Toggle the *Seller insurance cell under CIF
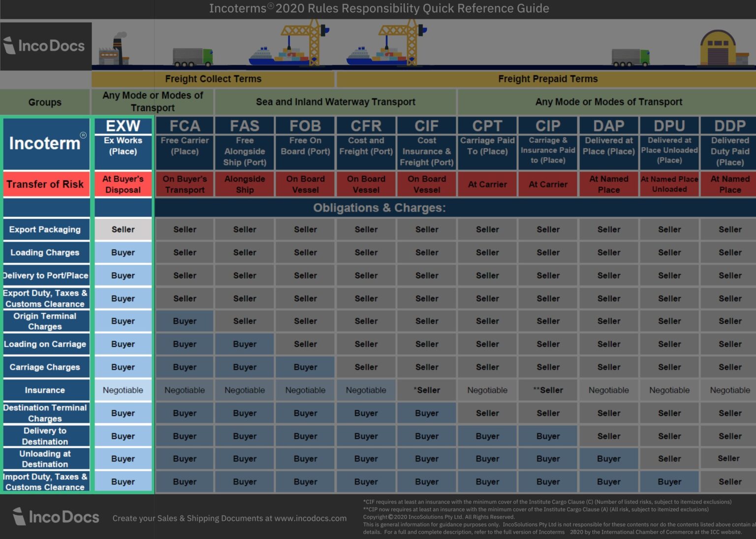The width and height of the screenshot is (756, 539). [x=426, y=390]
